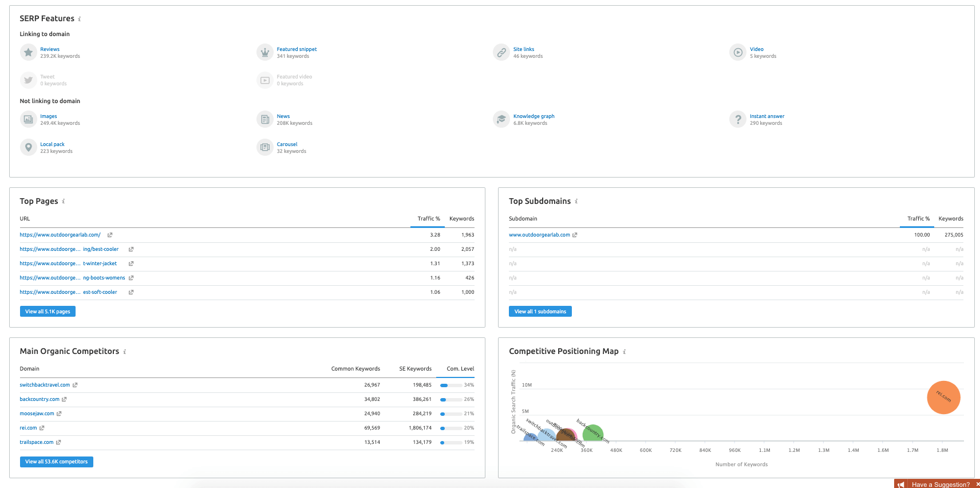Open switchbacktravel.com external link icon
Viewport: 980px width, 488px height.
(75, 385)
